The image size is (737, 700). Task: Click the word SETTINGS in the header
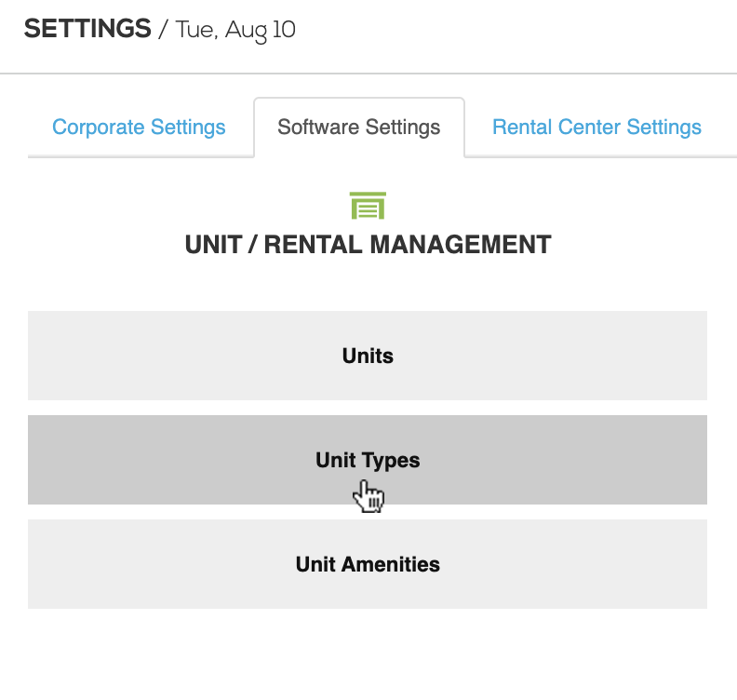87,29
